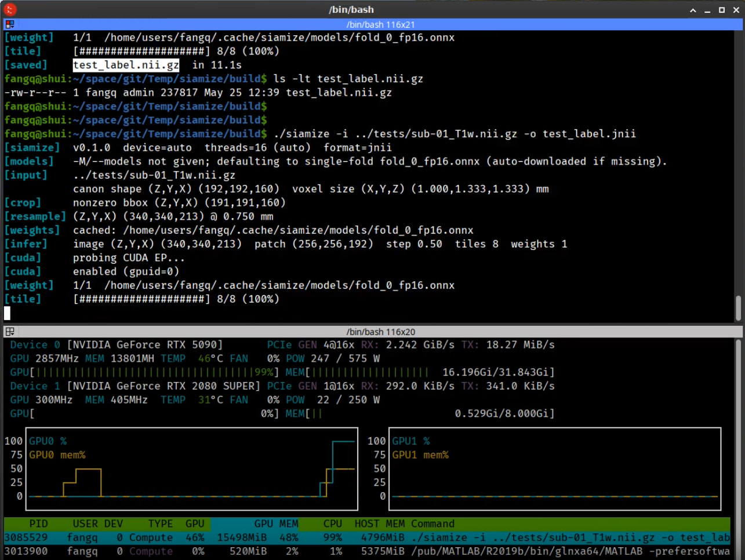Click 'RX: 2.242 GiB/s' PCIe reading
Viewport: 745px width, 560px height.
(x=408, y=344)
